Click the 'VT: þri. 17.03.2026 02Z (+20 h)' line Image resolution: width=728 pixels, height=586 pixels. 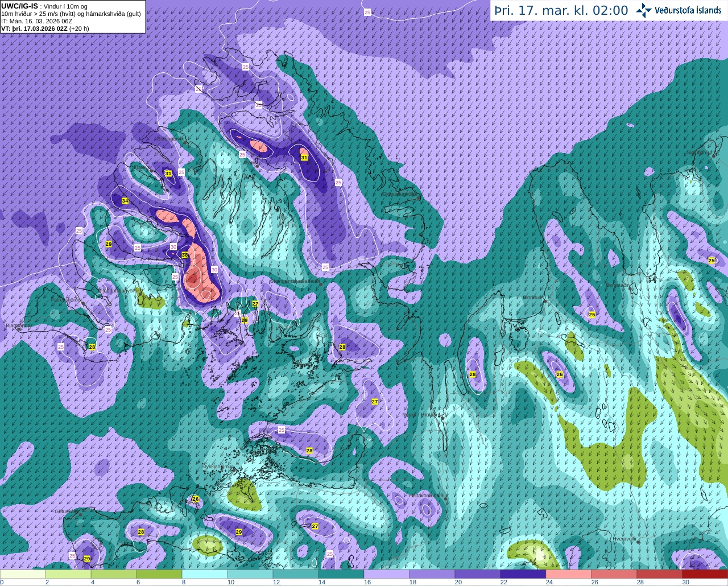[45, 28]
